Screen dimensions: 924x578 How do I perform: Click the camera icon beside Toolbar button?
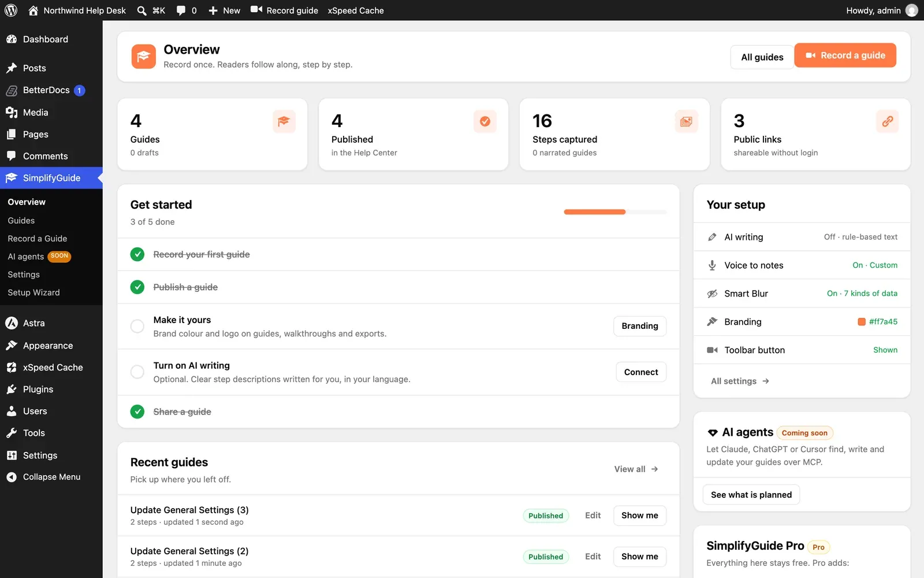point(712,350)
